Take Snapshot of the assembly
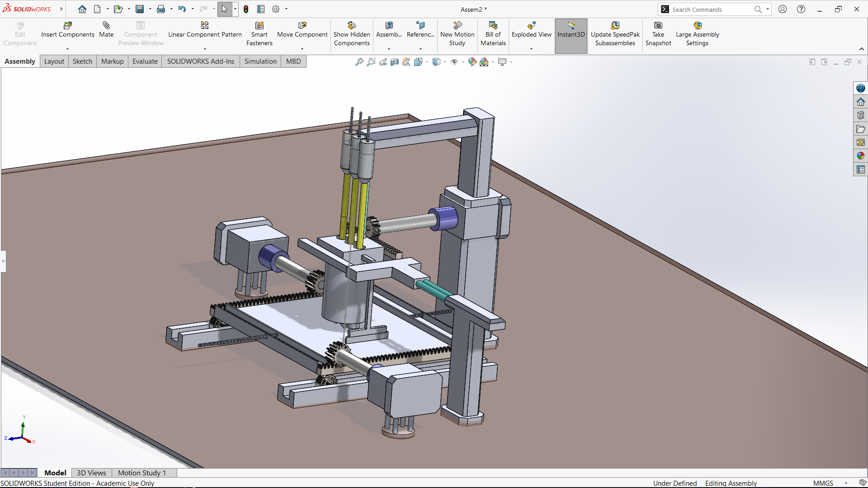The height and width of the screenshot is (488, 868). click(658, 34)
